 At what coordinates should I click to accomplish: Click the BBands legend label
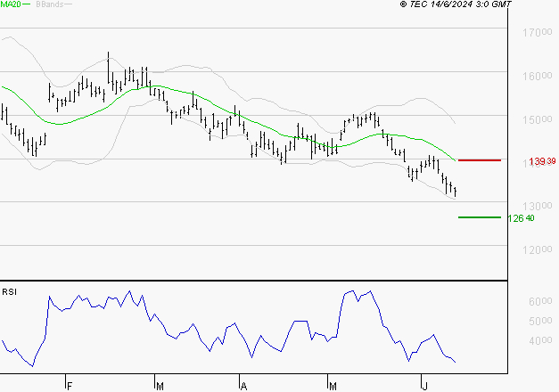pos(50,4)
